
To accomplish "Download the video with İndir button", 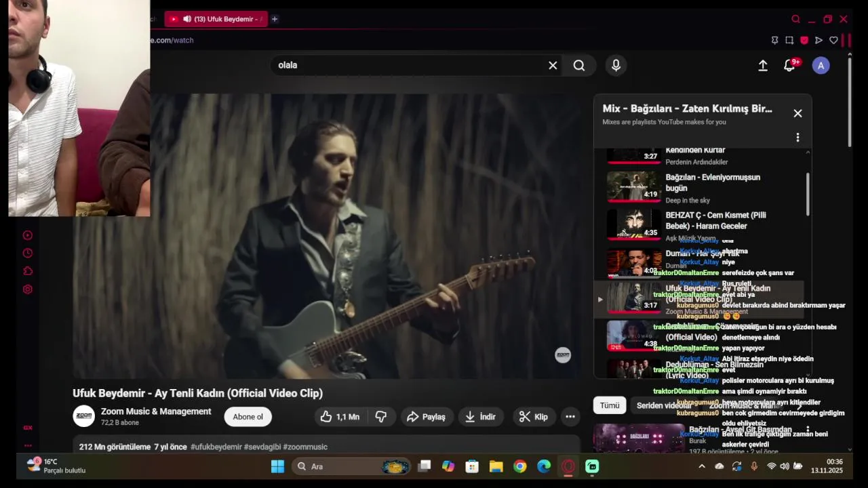I will click(x=480, y=417).
